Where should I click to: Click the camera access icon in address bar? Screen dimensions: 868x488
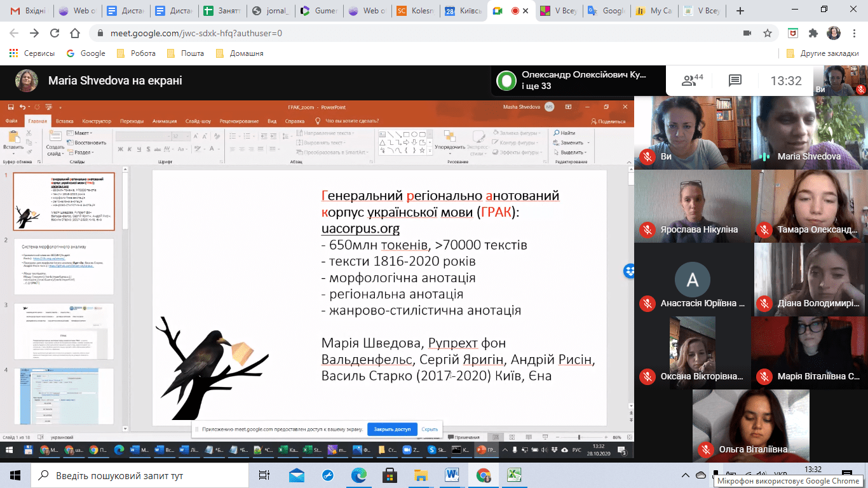pyautogui.click(x=747, y=33)
